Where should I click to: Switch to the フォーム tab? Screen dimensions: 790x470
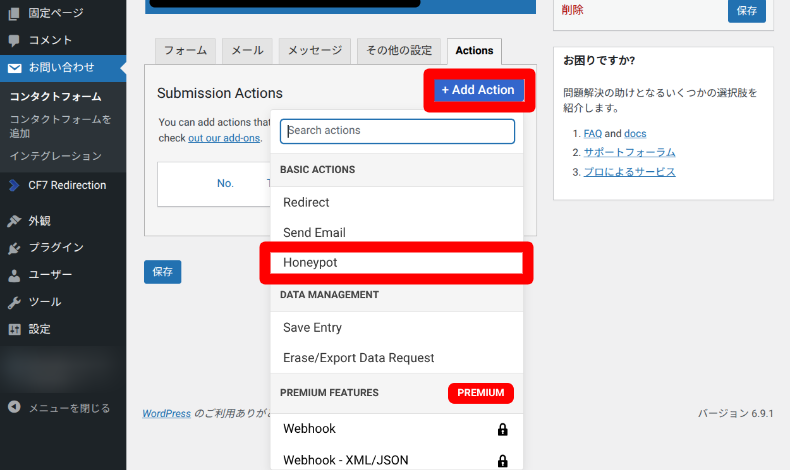[185, 51]
